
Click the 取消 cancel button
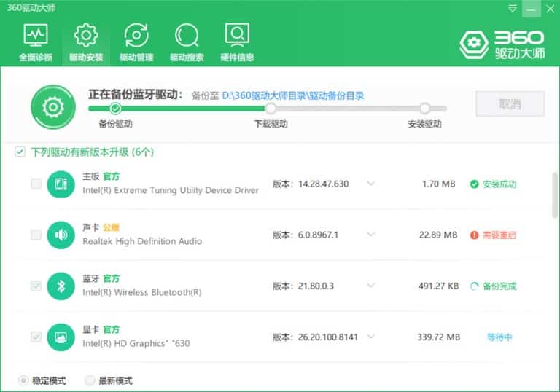tap(510, 104)
